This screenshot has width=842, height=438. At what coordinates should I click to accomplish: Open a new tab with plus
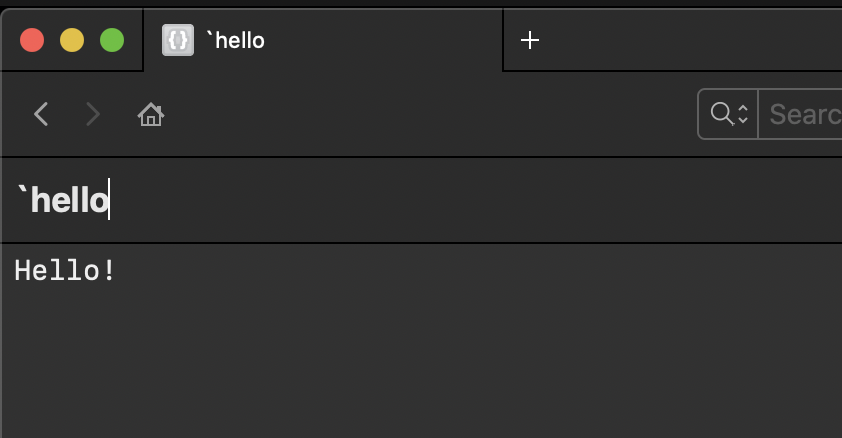(530, 40)
